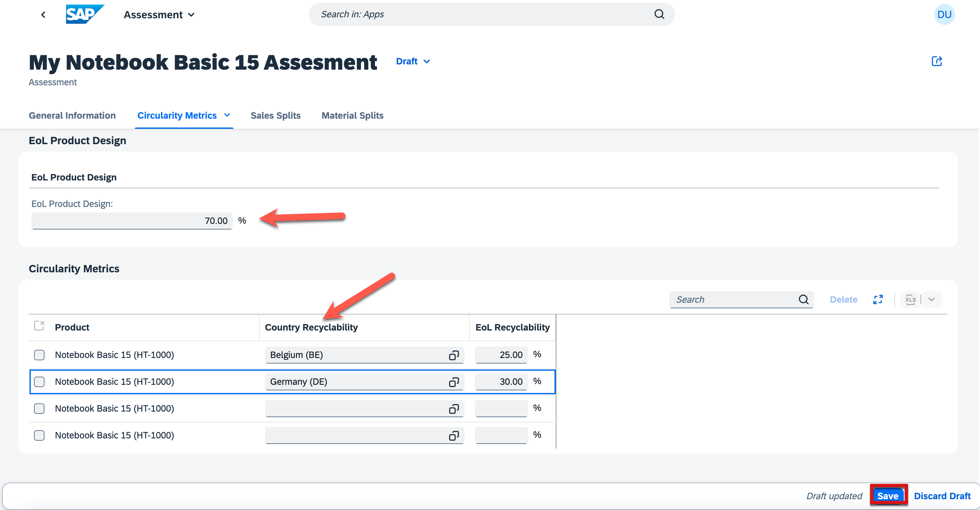Image resolution: width=980 pixels, height=510 pixels.
Task: Go back using the back arrow
Action: click(43, 14)
